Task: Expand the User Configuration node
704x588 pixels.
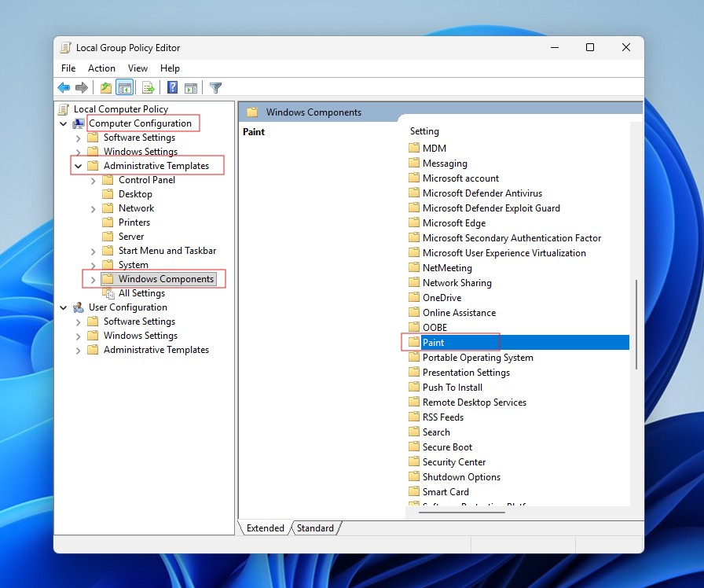Action: pos(64,307)
